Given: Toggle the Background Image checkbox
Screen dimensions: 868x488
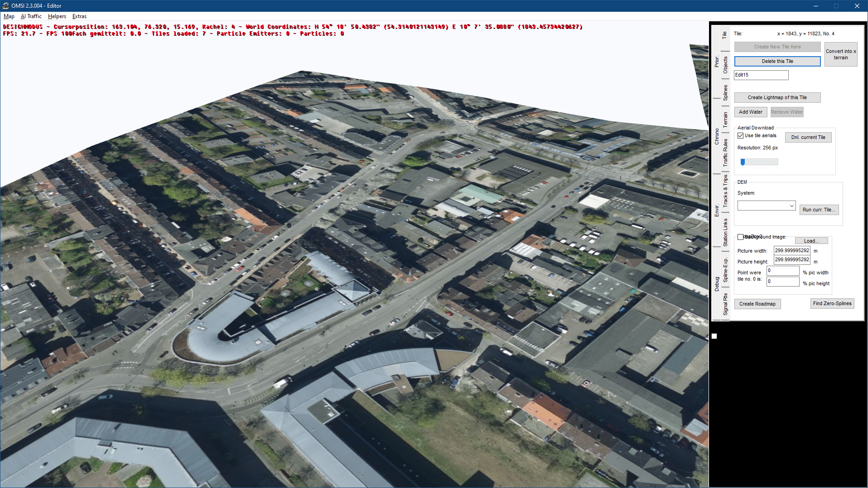Looking at the screenshot, I should pos(740,237).
